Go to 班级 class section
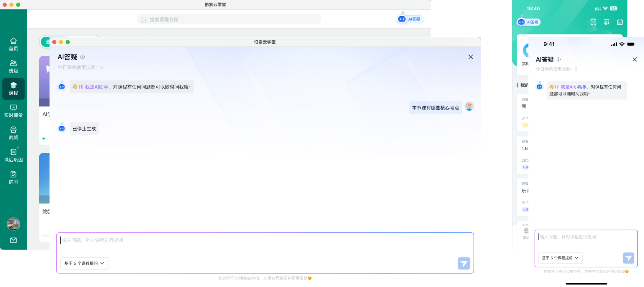 [x=13, y=66]
